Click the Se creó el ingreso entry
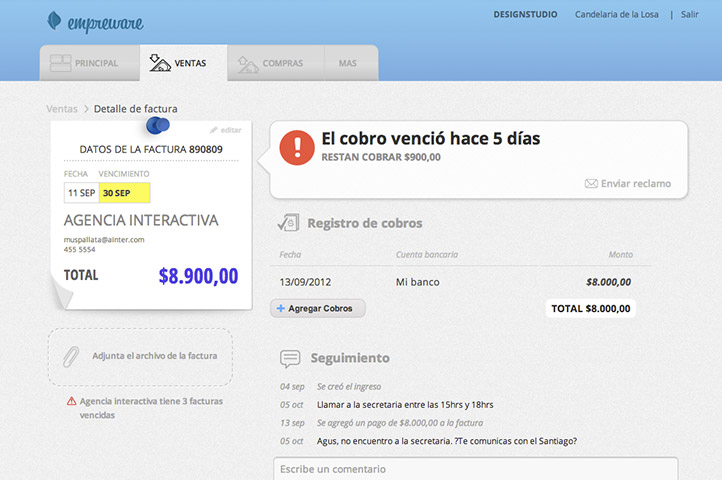Screen dimensions: 722x480 [x=349, y=386]
